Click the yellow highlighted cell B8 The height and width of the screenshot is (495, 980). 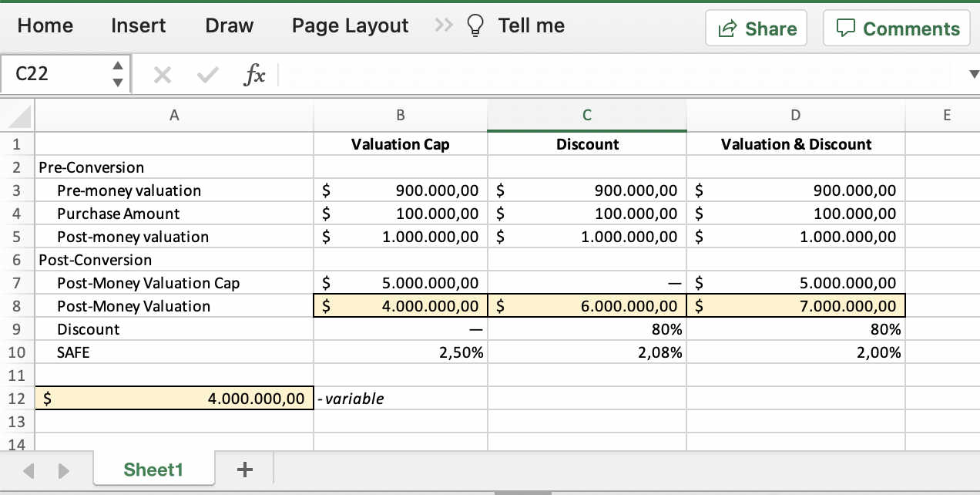pyautogui.click(x=400, y=305)
